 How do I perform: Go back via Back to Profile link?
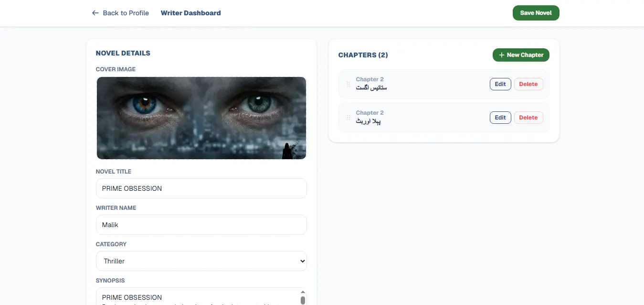pos(120,13)
